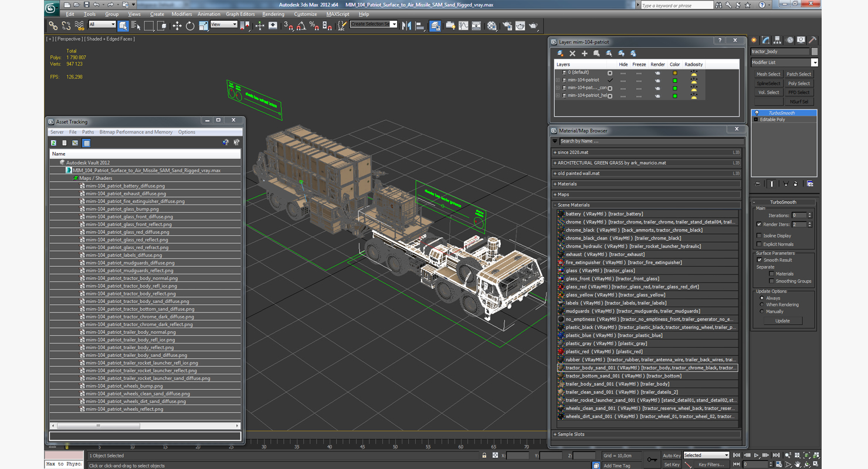Open selection filter All dropdown
The width and height of the screenshot is (868, 469).
(x=101, y=25)
